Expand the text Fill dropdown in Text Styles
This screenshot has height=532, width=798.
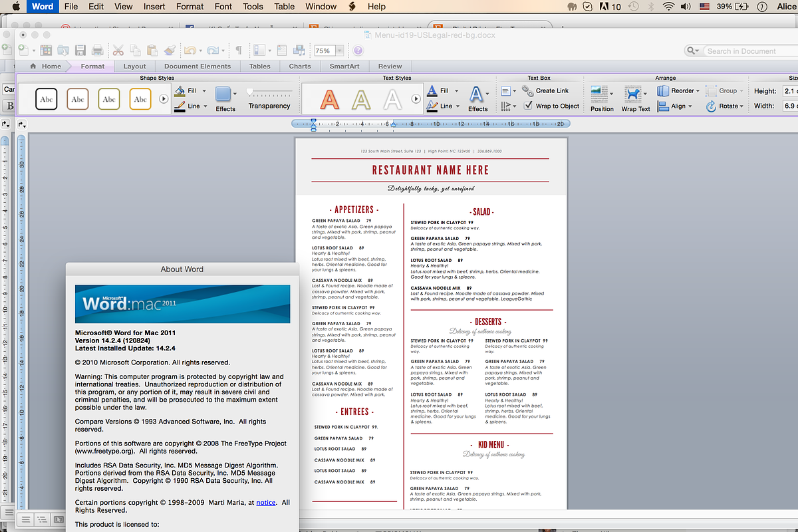[456, 90]
